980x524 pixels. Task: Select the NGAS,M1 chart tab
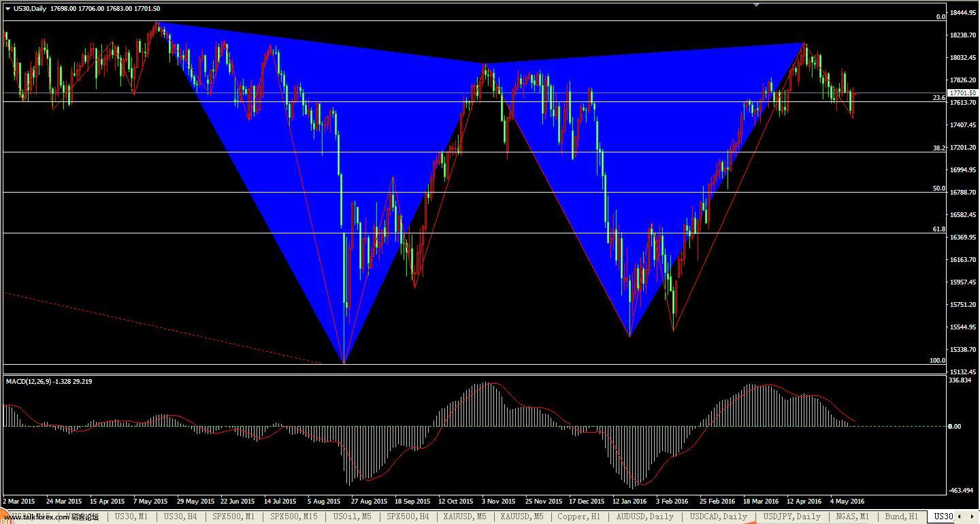pos(853,517)
